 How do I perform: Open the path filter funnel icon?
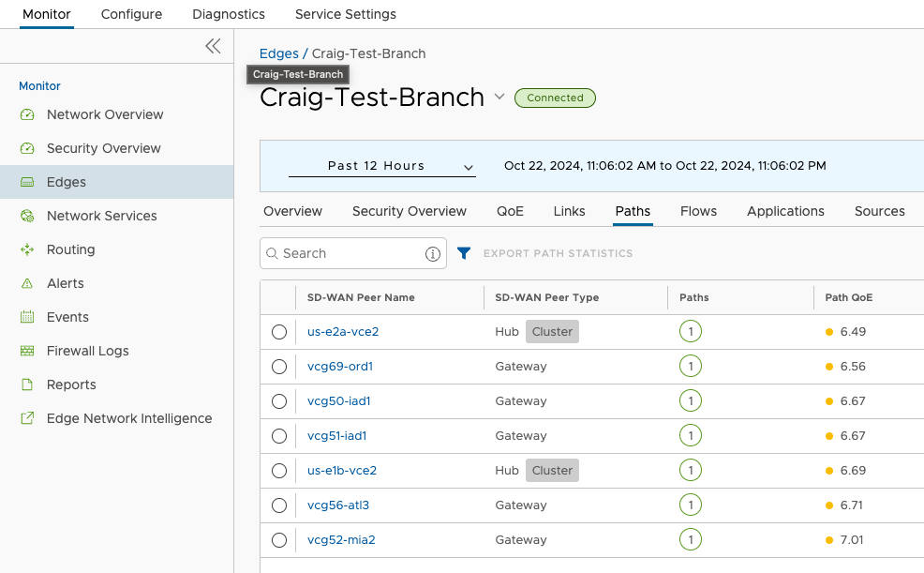pyautogui.click(x=464, y=253)
